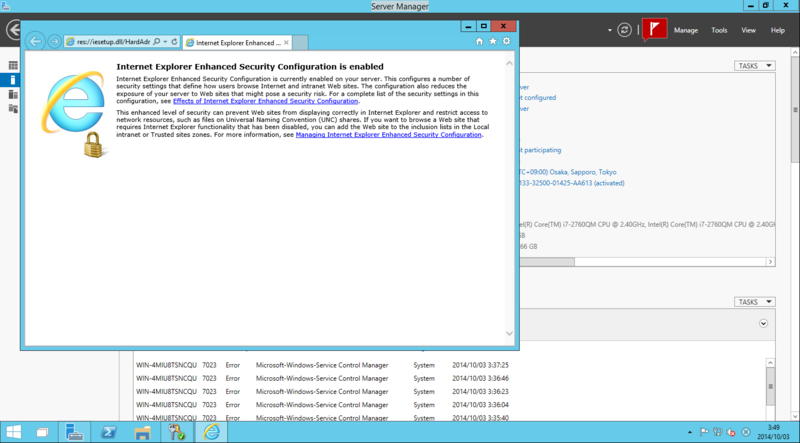800x443 pixels.
Task: Go back in Internet Explorer
Action: point(35,41)
